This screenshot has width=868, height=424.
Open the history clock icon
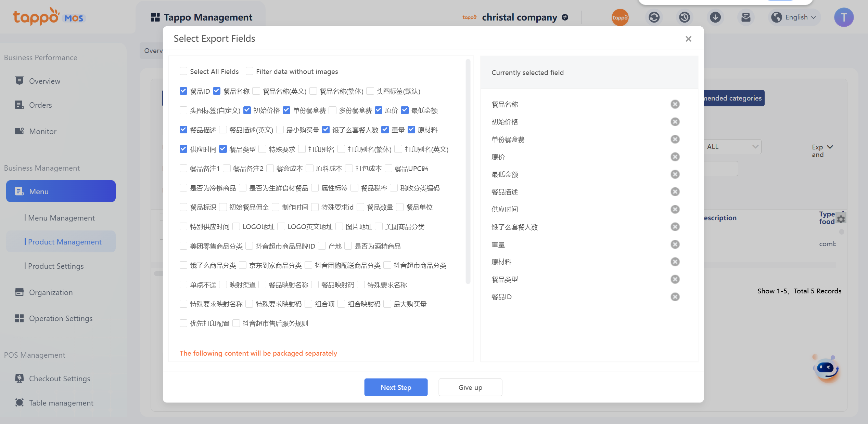click(684, 17)
